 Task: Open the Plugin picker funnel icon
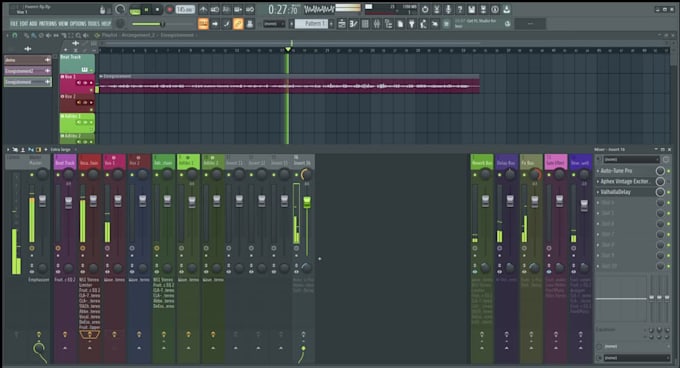coord(412,24)
